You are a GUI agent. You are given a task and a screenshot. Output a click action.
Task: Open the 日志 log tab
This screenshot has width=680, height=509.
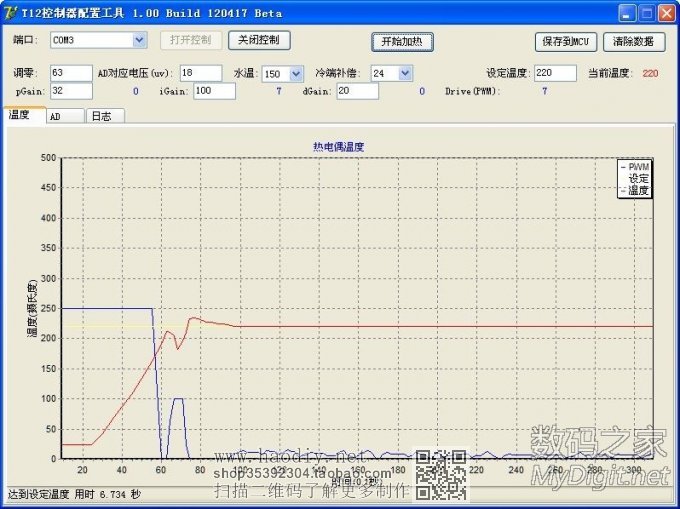[101, 116]
